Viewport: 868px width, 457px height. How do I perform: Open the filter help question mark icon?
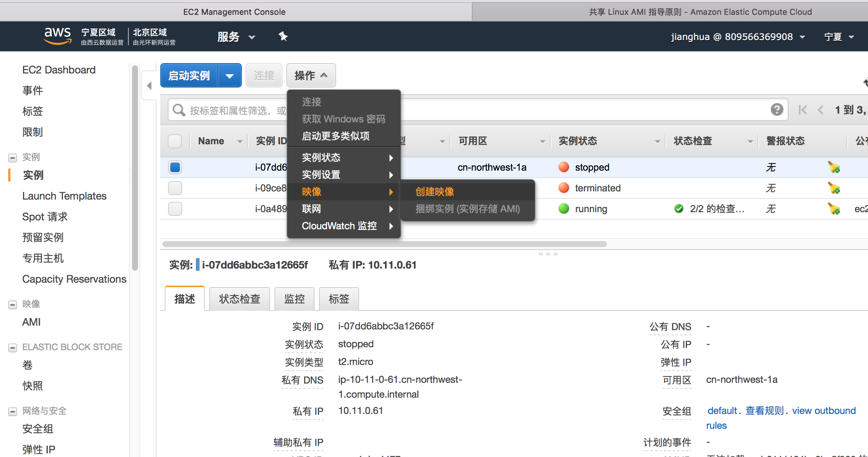777,109
